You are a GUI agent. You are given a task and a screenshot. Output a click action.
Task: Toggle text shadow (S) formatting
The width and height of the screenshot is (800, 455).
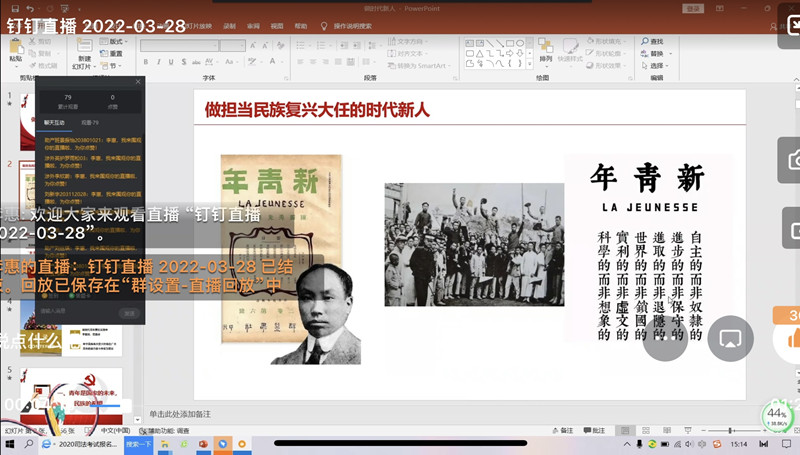point(184,62)
